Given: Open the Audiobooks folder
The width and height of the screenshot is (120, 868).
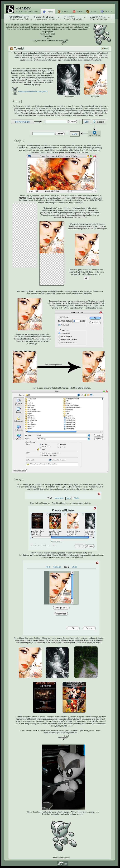Looking at the screenshot, I should [x=31, y=399].
